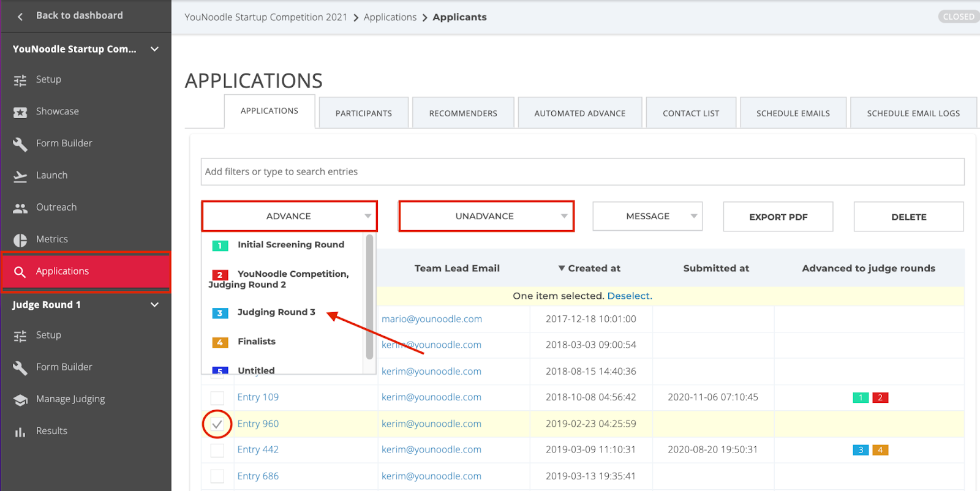Click red round 2 badge in Entry 109 row
The width and height of the screenshot is (980, 491).
pos(880,398)
